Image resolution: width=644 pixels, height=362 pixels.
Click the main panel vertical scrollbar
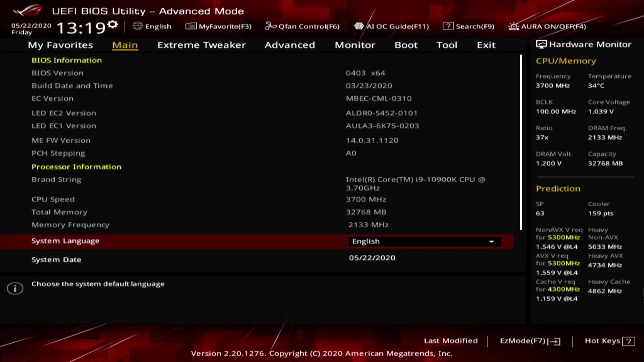tap(521, 142)
